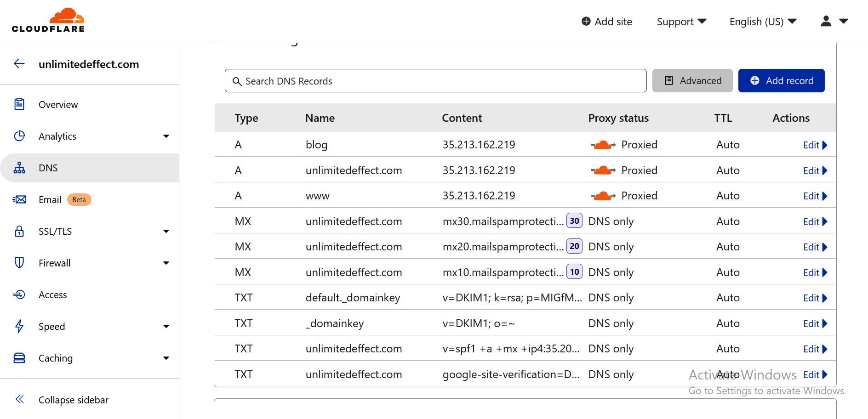Click the DNS sidebar icon
Screen dimensions: 868x419
point(19,168)
